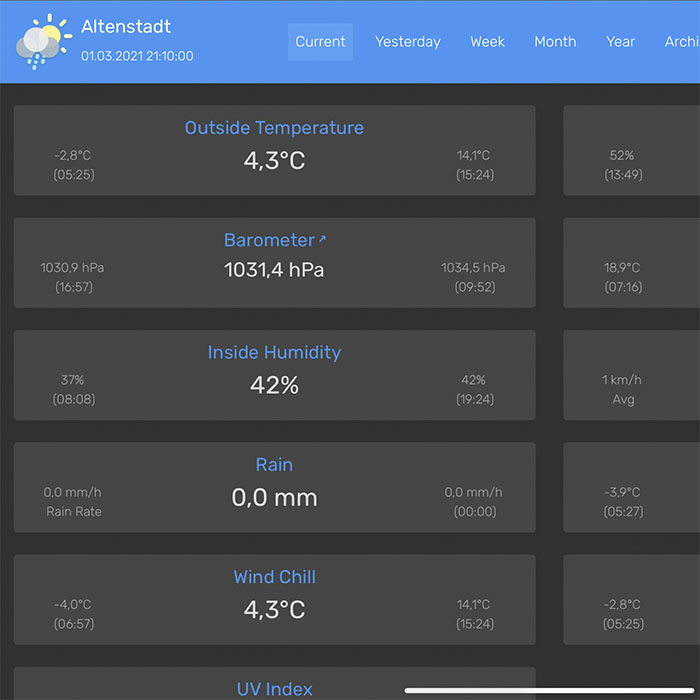Click the timestamp 01.03.2021 21:10:00
This screenshot has height=700, width=700.
(137, 56)
